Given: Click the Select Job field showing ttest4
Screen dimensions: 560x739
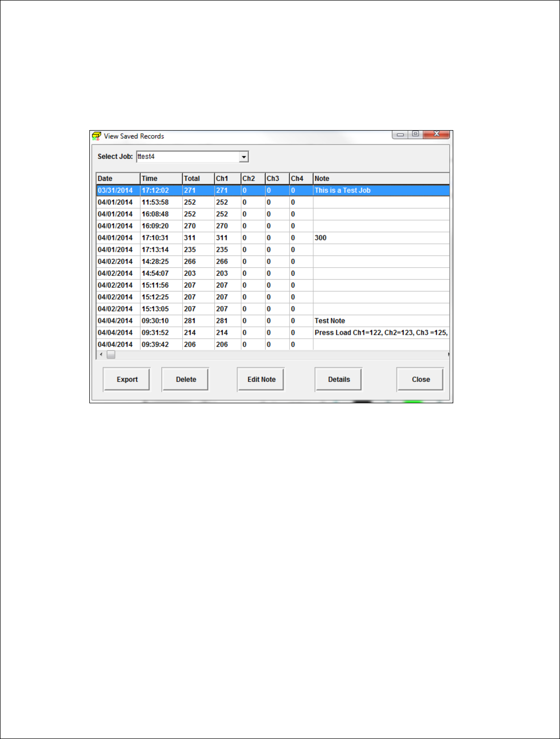Looking at the screenshot, I should point(192,157).
